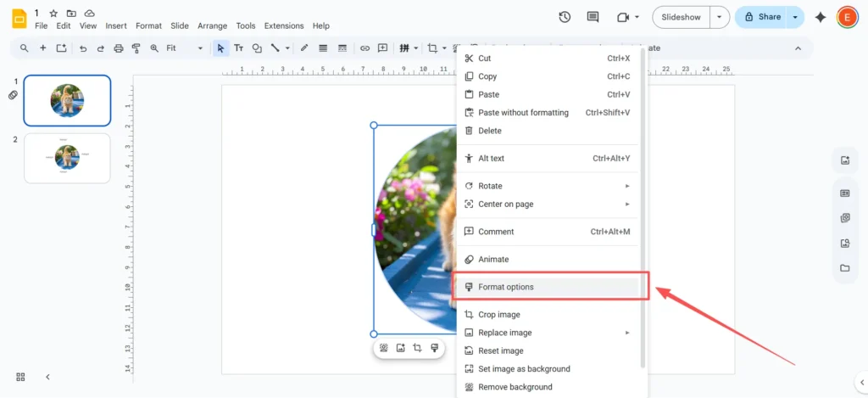Viewport: 868px width, 398px height.
Task: Click the Slideshow button
Action: (681, 17)
